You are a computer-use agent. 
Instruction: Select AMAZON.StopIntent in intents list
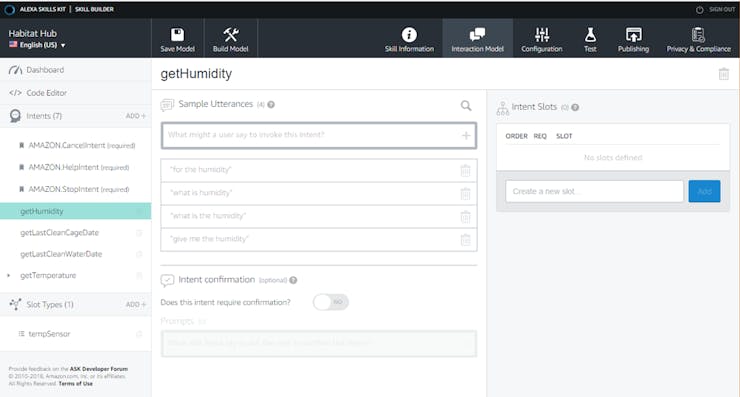tap(78, 189)
